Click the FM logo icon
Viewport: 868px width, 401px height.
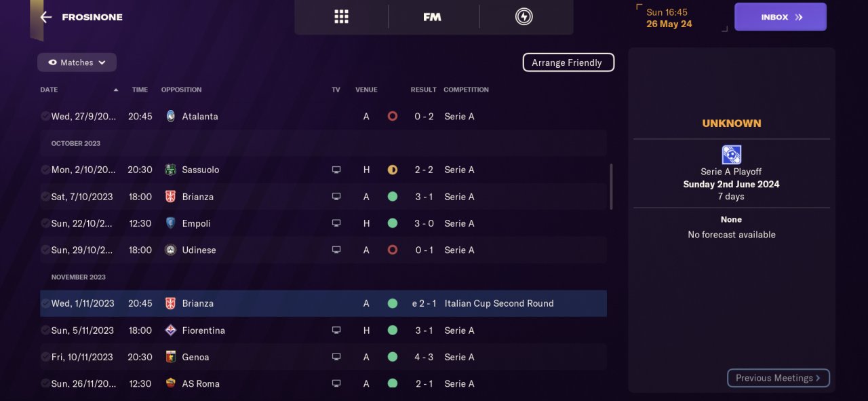click(x=432, y=17)
